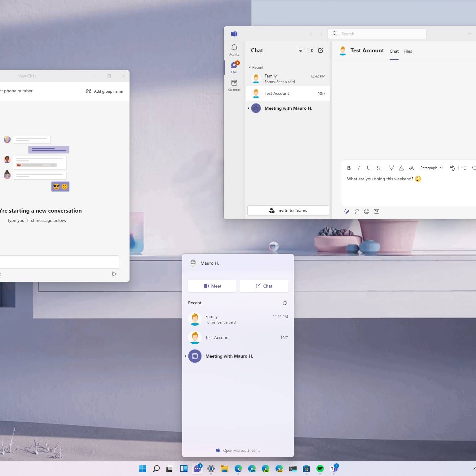Click the filter icon in Chat header
Viewport: 476px width, 476px height.
pos(300,51)
